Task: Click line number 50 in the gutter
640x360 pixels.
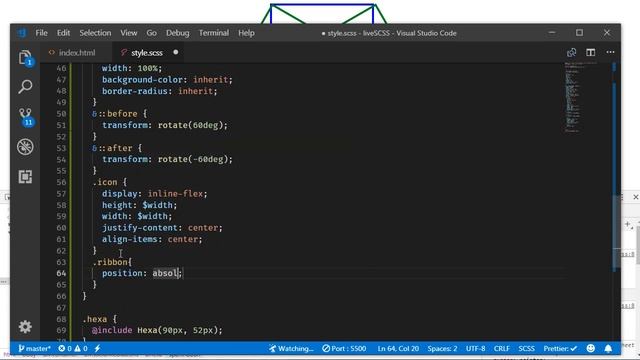Action: [61, 114]
